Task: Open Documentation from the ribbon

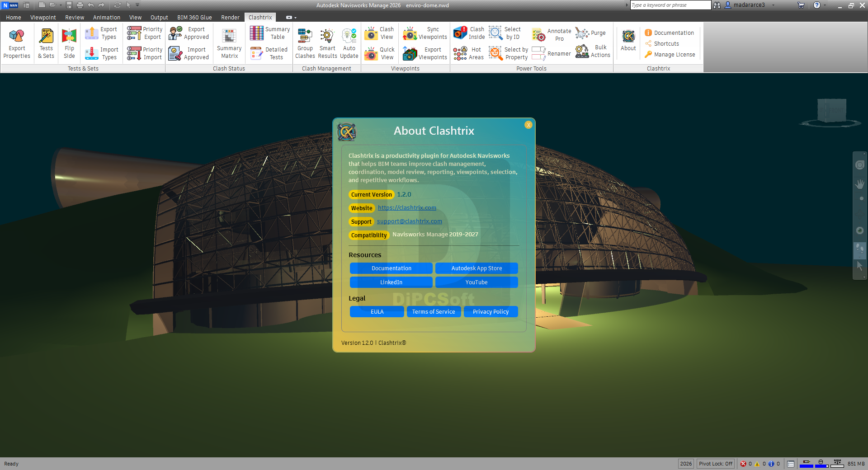Action: pos(669,33)
